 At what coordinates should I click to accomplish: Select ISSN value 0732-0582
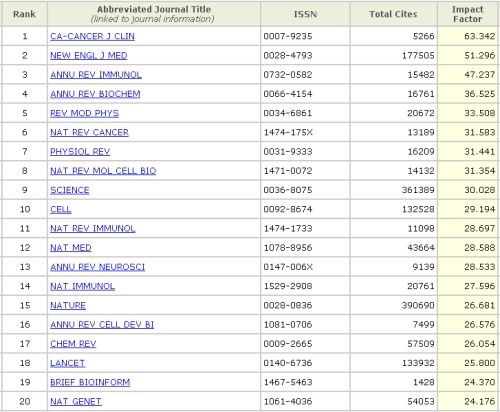click(288, 75)
